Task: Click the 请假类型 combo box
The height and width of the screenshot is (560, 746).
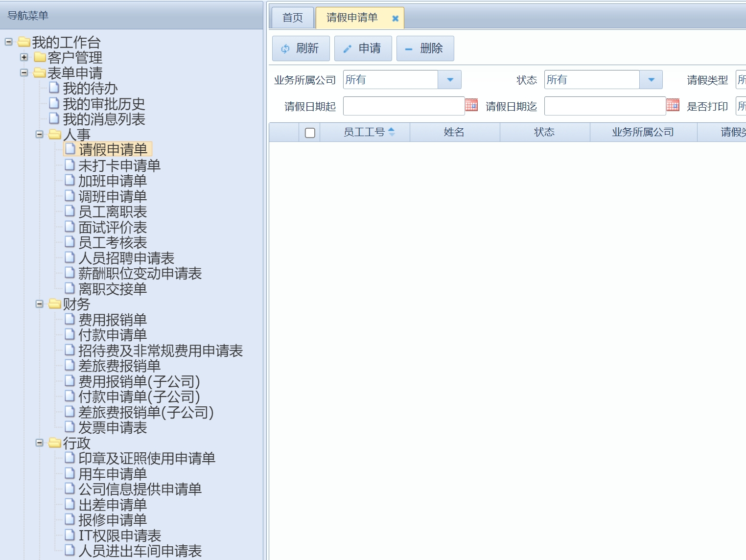Action: [741, 80]
